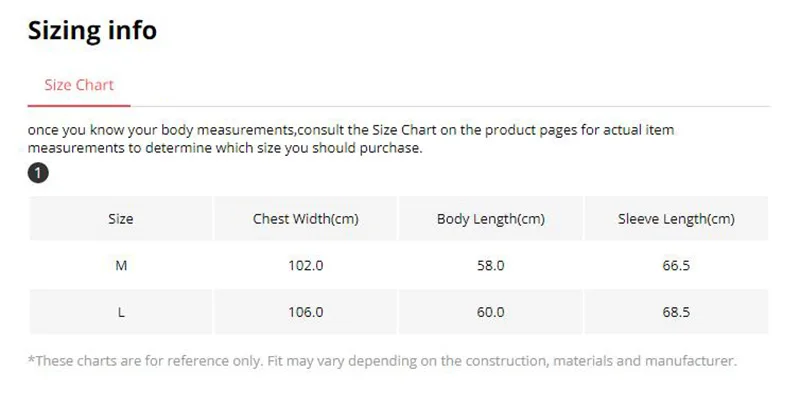Click the Sleeve Length(cm) column header
The width and height of the screenshot is (800, 408).
(676, 219)
